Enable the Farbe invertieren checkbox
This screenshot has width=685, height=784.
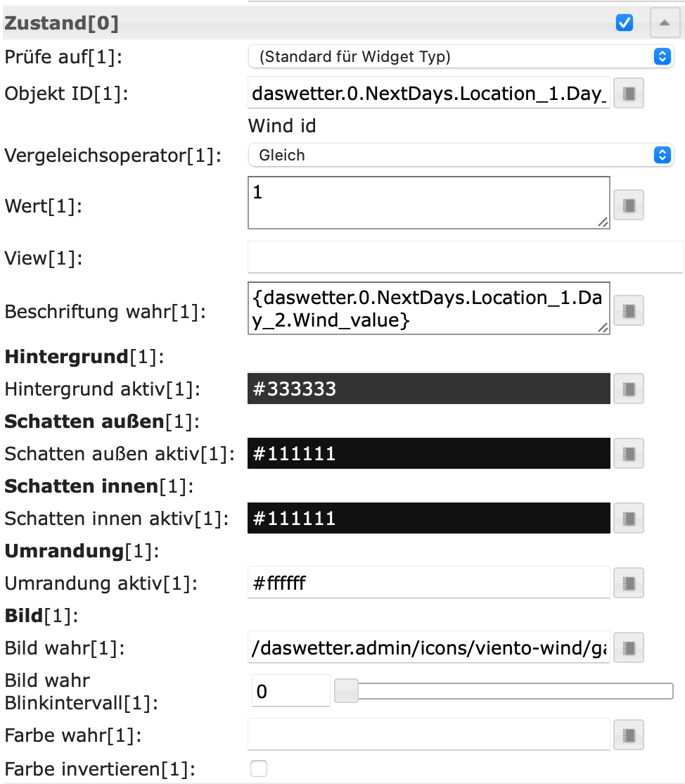(x=259, y=769)
